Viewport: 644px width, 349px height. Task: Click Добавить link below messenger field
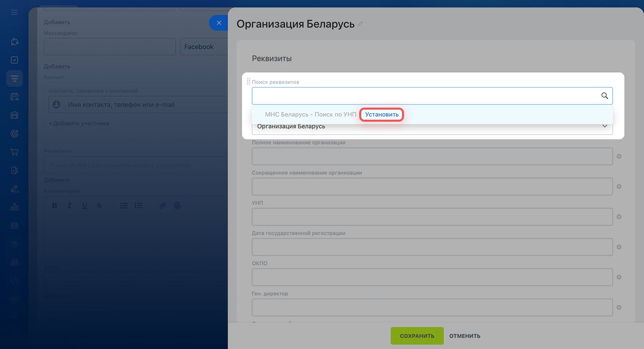click(57, 66)
